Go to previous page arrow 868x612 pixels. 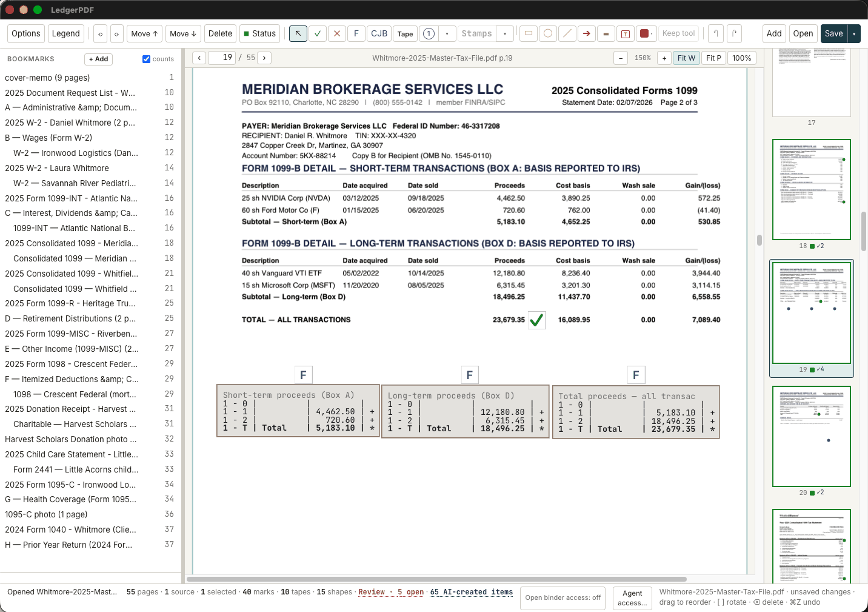pos(199,58)
